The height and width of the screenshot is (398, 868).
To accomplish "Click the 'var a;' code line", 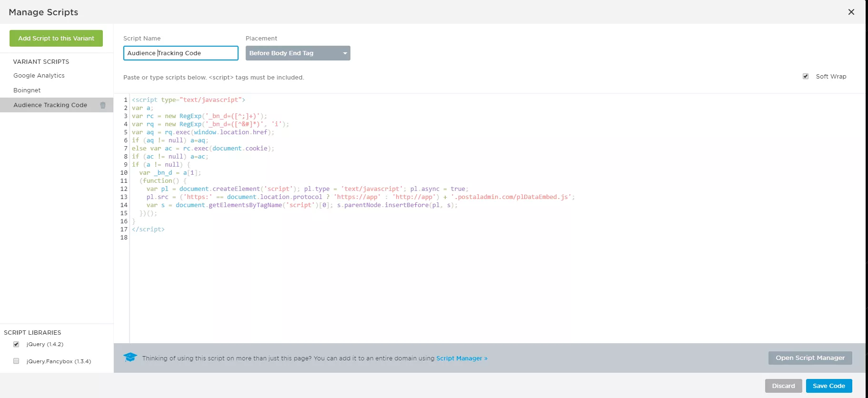I will (143, 108).
